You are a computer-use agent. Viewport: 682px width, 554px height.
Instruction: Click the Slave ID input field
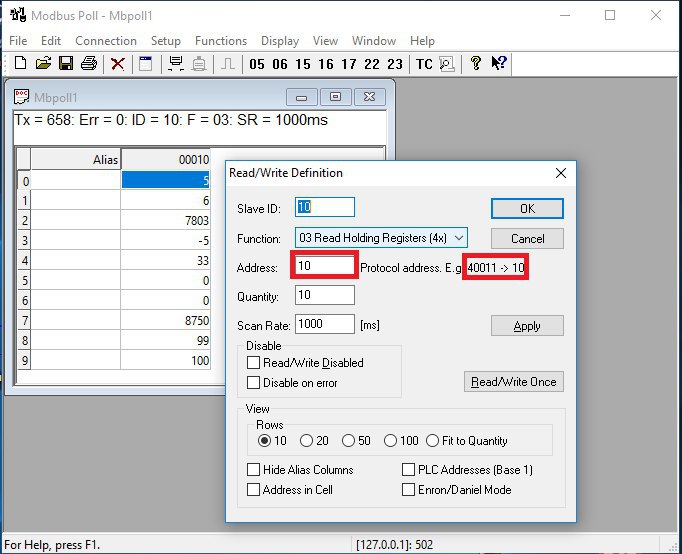[325, 207]
